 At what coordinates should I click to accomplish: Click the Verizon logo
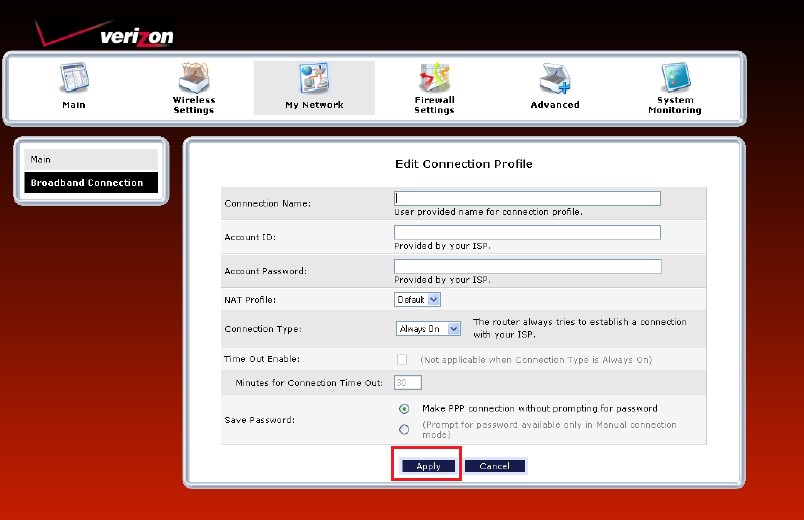tap(105, 35)
